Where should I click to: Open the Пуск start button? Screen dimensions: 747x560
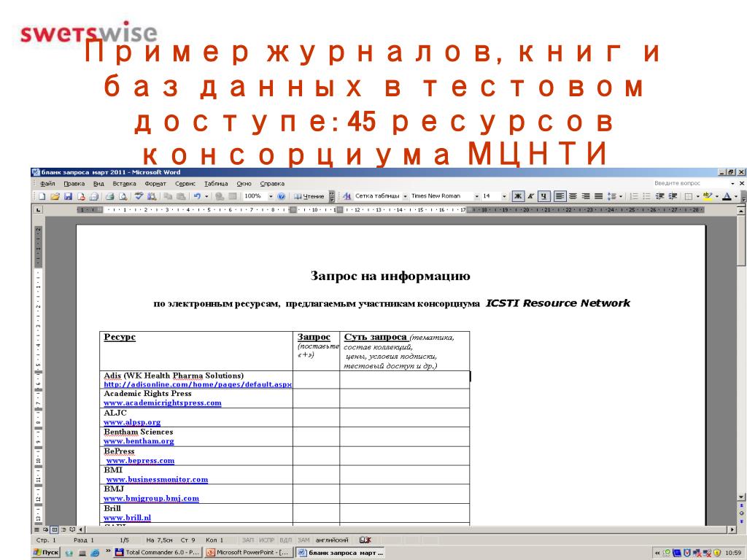pyautogui.click(x=46, y=553)
